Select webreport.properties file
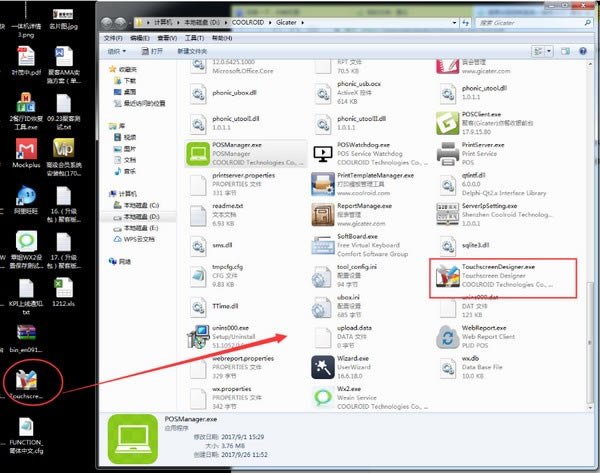Screen dimensions: 600x473 coord(234,367)
